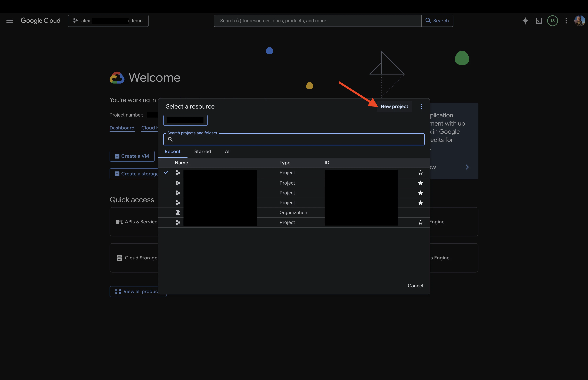Click the Organization building icon
Viewport: 588px width, 380px height.
click(x=178, y=212)
